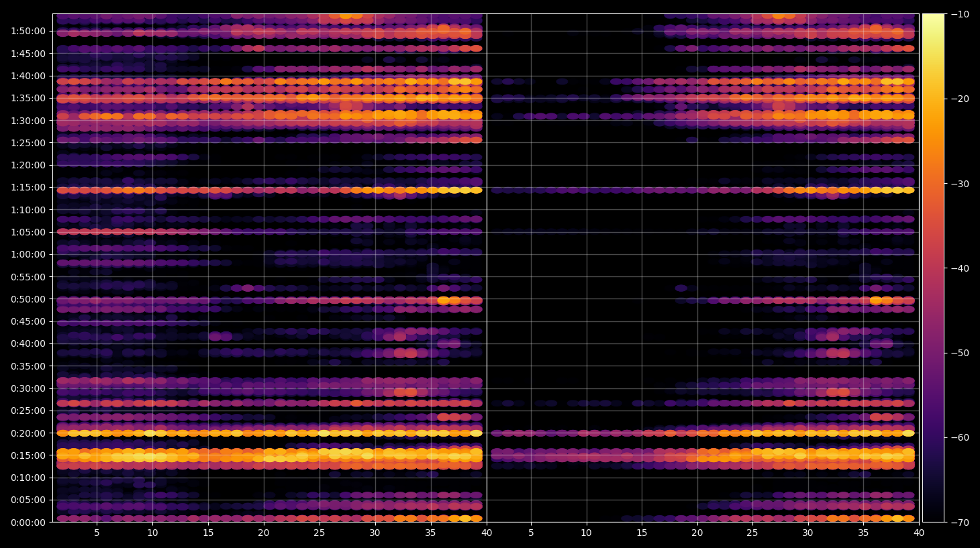Viewport: 980px width, 548px height.
Task: Click the 1:10:00 time axis label
Action: (28, 210)
